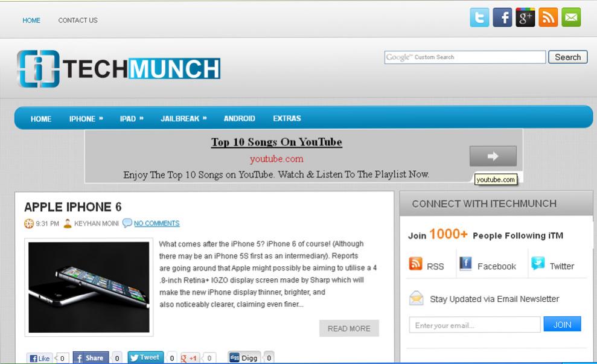Click 'Stay Updated via Email Newsletter' text
The height and width of the screenshot is (364, 597).
[x=494, y=299]
